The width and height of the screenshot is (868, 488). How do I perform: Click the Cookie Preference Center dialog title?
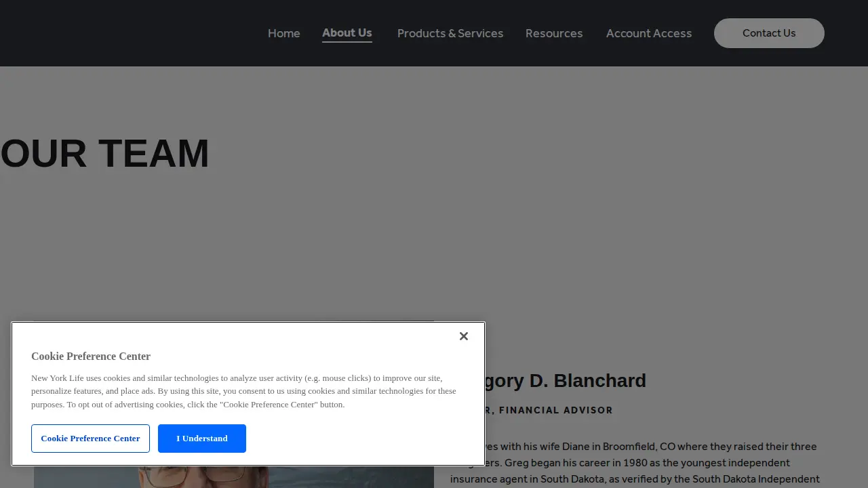click(x=91, y=357)
